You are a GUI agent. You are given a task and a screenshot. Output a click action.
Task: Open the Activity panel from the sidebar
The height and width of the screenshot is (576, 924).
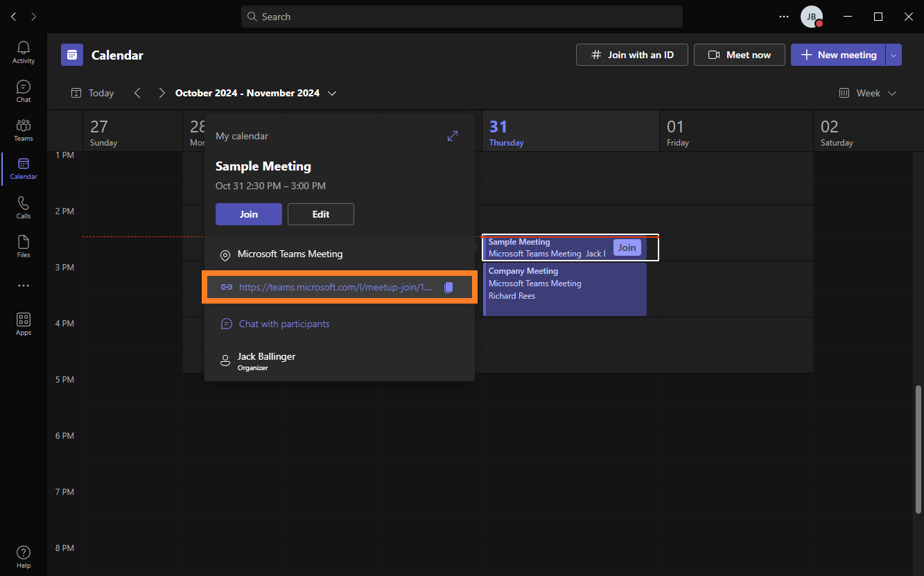pos(23,49)
